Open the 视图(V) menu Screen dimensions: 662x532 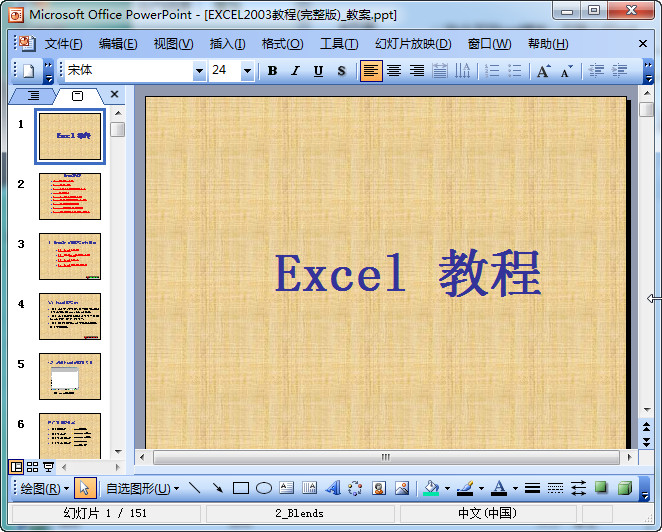pos(173,44)
